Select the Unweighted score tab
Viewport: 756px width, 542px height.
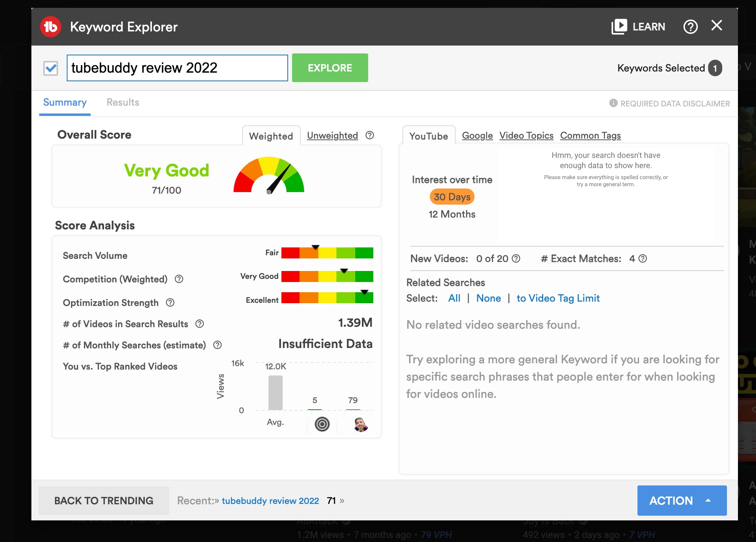point(332,135)
